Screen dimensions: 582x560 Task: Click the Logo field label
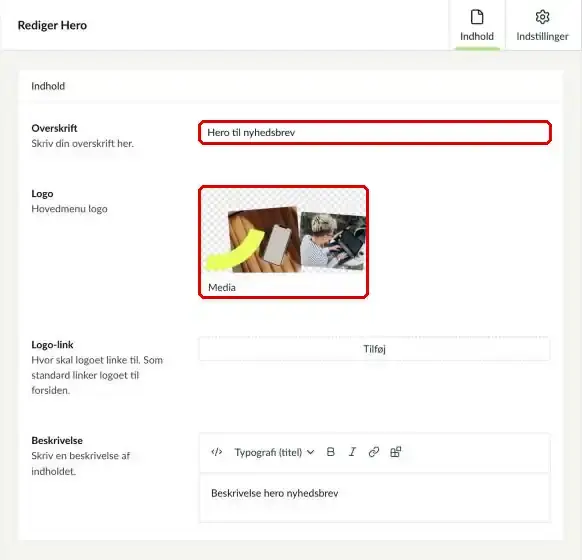42,194
